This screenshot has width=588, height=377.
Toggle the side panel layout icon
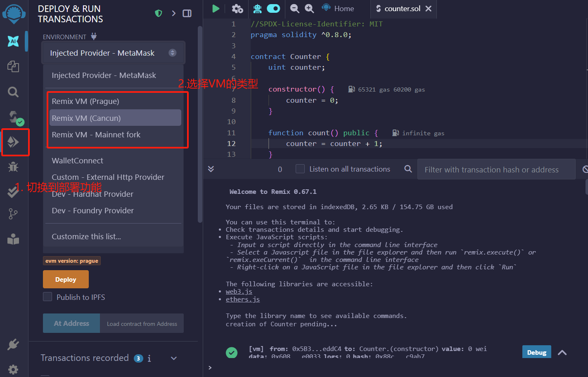tap(187, 13)
